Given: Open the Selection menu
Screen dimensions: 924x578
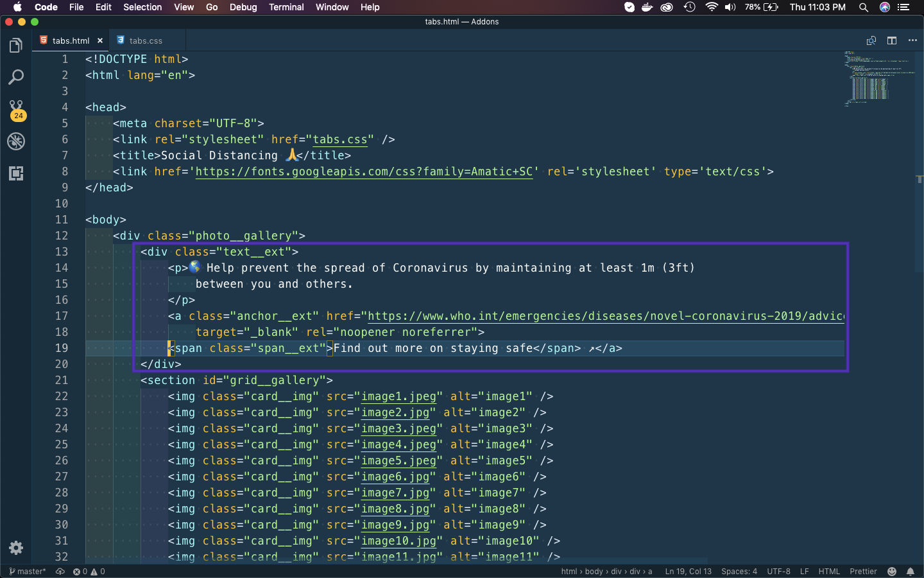Looking at the screenshot, I should point(142,7).
